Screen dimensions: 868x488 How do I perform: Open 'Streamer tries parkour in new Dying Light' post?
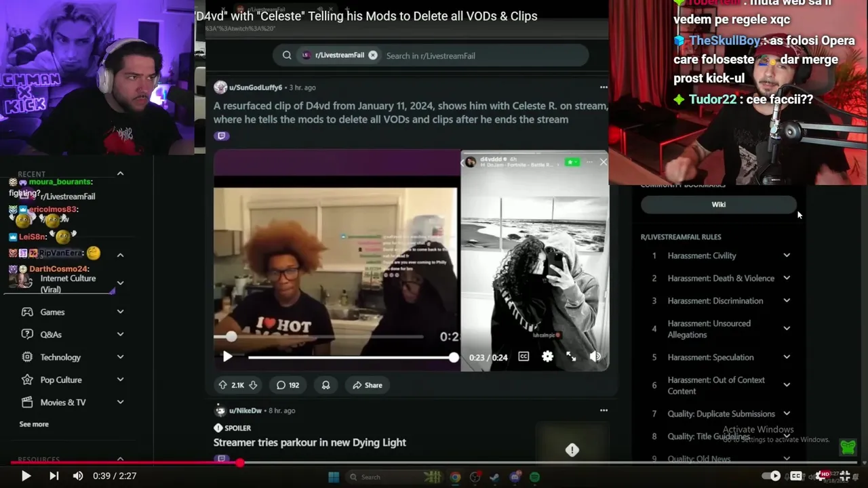(310, 443)
